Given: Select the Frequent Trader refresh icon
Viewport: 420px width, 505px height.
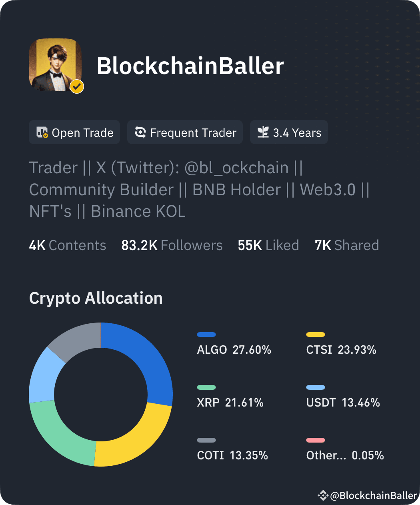Looking at the screenshot, I should click(140, 132).
